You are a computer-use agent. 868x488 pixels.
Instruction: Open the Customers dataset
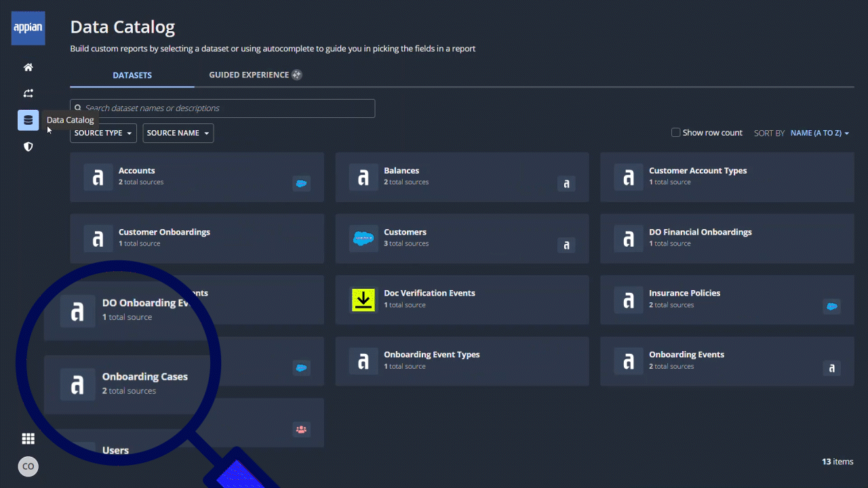[x=462, y=239]
